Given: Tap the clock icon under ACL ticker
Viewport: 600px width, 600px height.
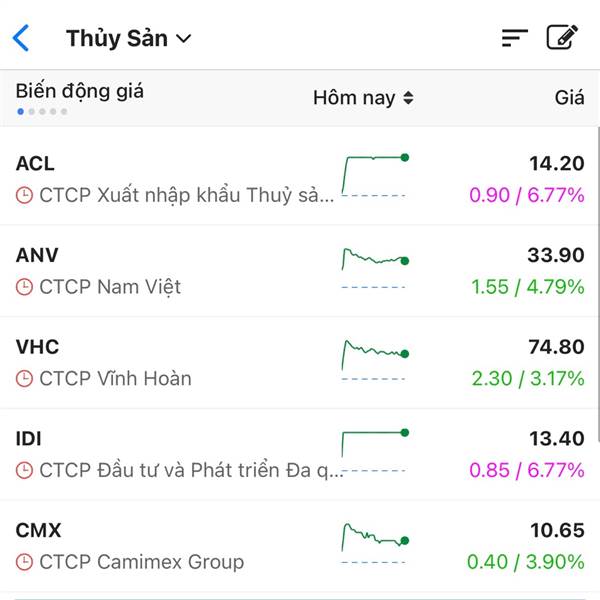Looking at the screenshot, I should coord(24,195).
